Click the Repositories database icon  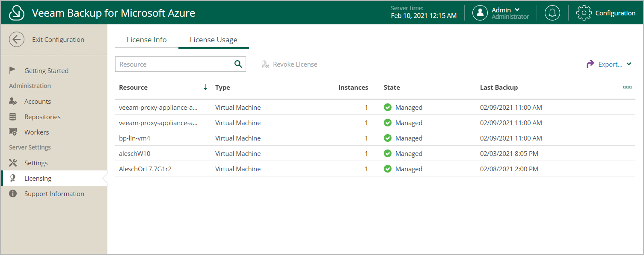[13, 117]
